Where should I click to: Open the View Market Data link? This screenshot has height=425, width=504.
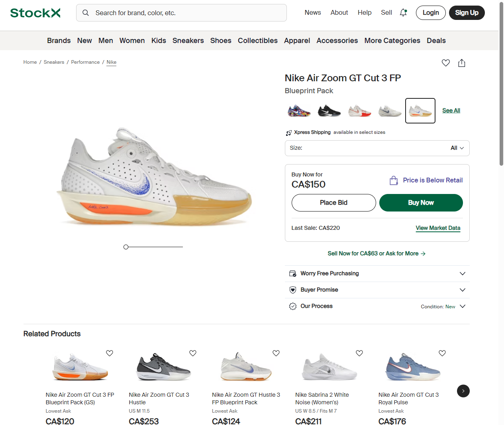[x=438, y=228]
